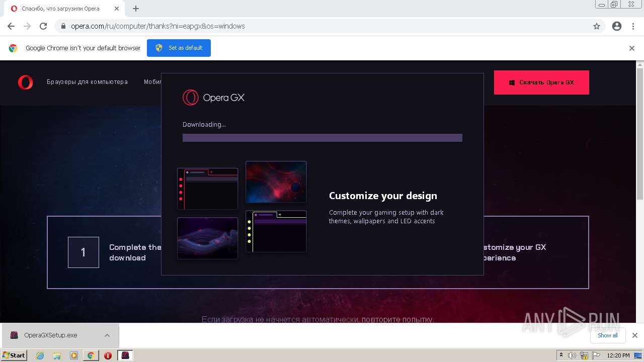644x362 pixels.
Task: Open a new tab with the plus button
Action: [136, 9]
